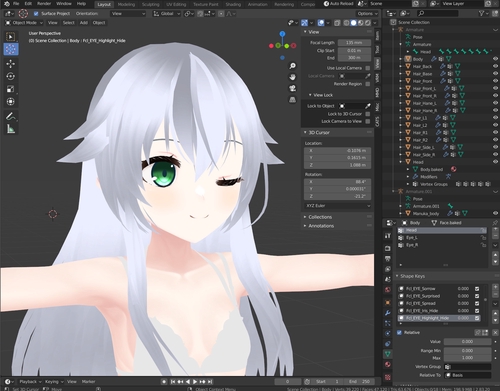Enable Render Region checkbox
This screenshot has width=500, height=391.
368,84
